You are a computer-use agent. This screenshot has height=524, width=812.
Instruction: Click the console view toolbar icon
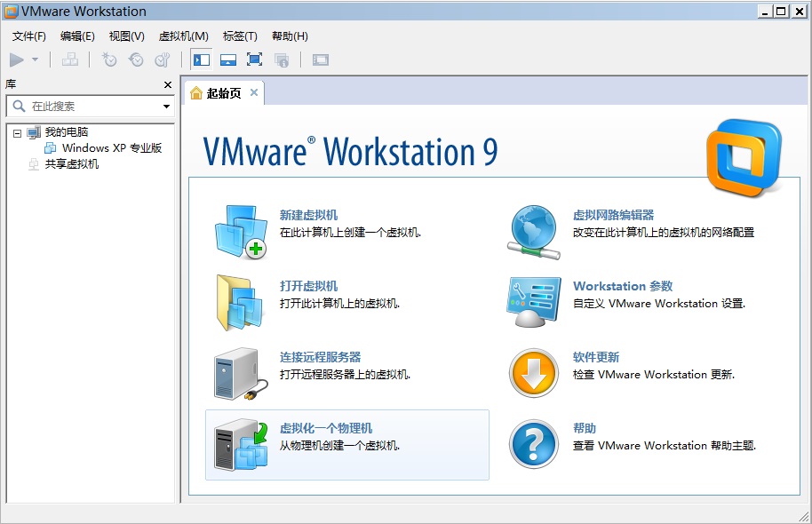321,60
